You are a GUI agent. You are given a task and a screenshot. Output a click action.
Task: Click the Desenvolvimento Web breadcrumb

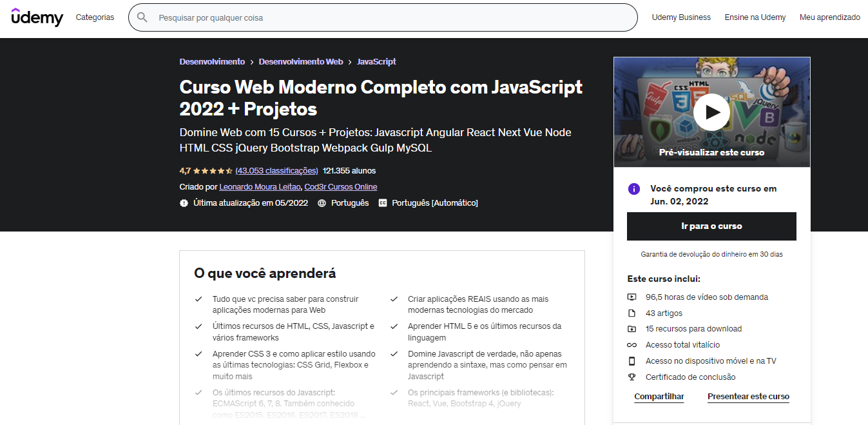(301, 62)
